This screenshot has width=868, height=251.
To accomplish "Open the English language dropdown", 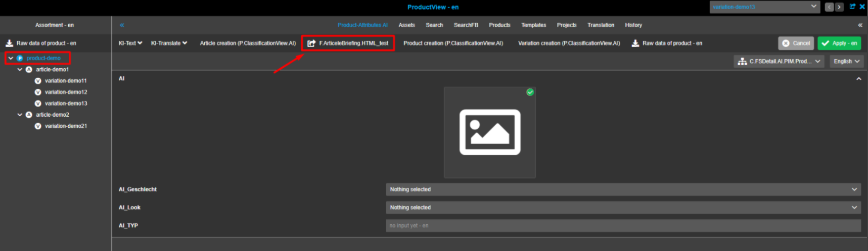I will pyautogui.click(x=846, y=61).
